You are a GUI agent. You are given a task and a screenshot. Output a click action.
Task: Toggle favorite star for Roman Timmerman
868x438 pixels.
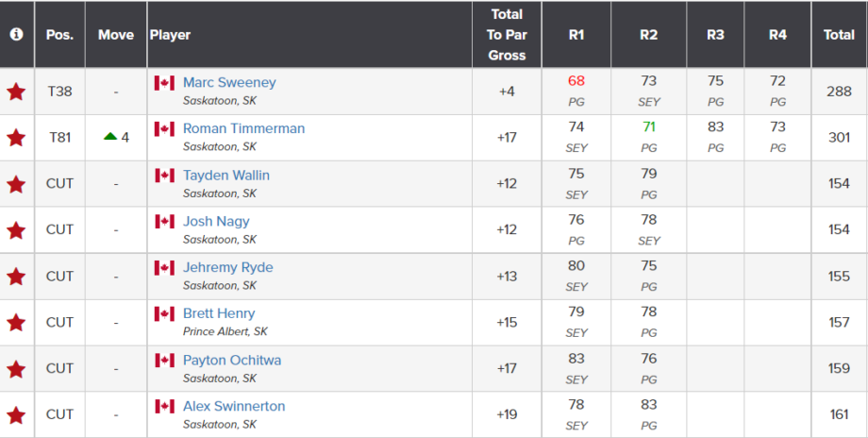pos(16,137)
